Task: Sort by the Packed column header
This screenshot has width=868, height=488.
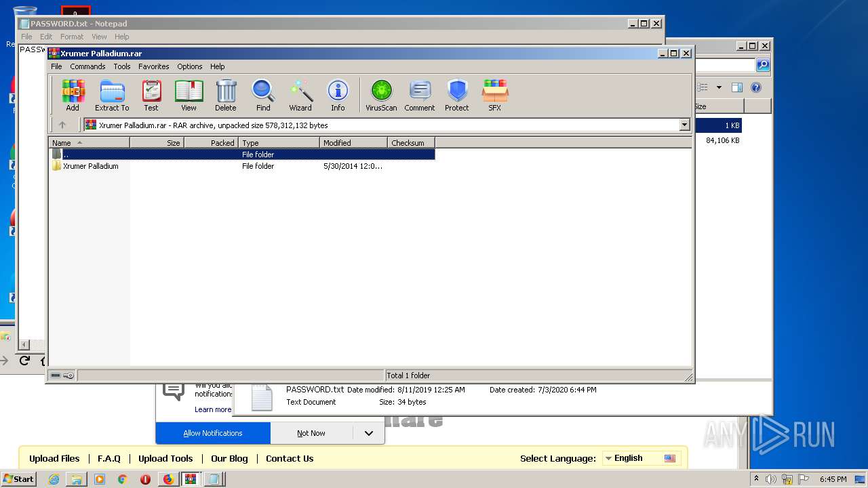Action: click(211, 142)
